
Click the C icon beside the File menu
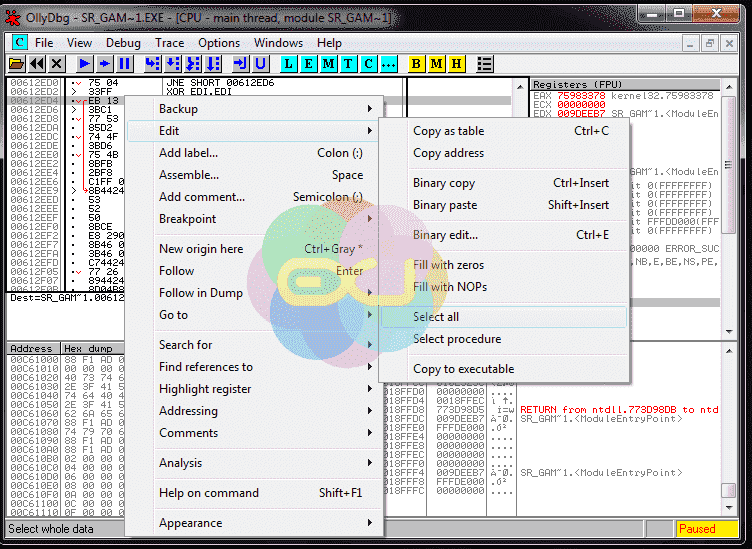coord(19,43)
